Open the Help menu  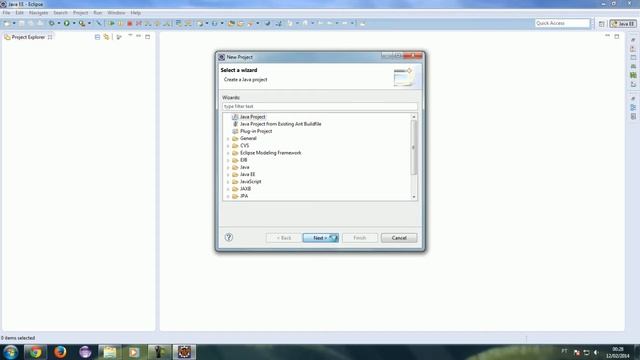click(136, 13)
